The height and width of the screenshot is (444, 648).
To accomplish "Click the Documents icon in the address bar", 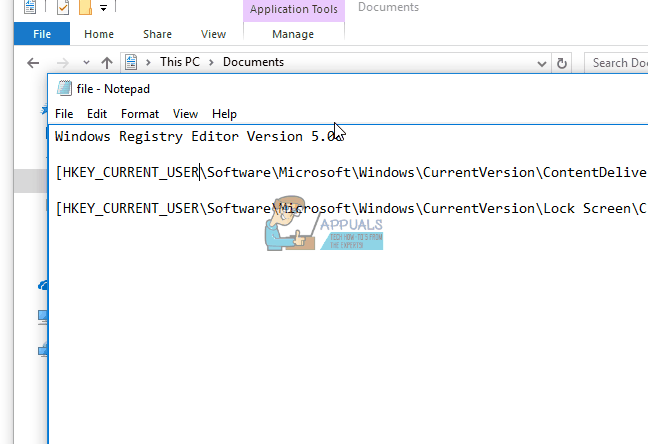I will [131, 62].
